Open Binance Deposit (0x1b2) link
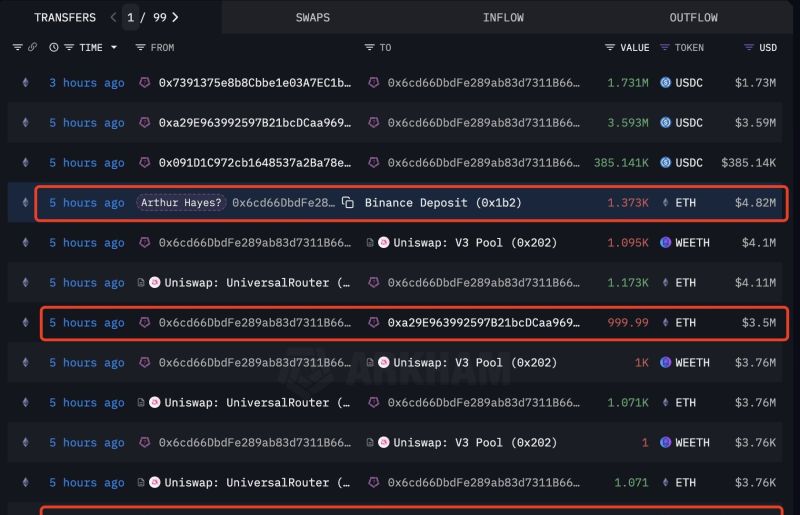This screenshot has height=515, width=800. click(x=443, y=203)
